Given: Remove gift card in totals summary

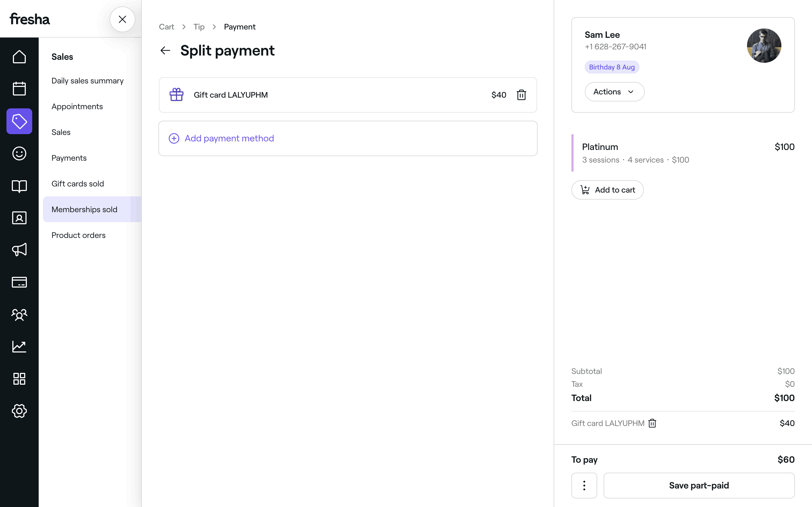Looking at the screenshot, I should point(652,423).
